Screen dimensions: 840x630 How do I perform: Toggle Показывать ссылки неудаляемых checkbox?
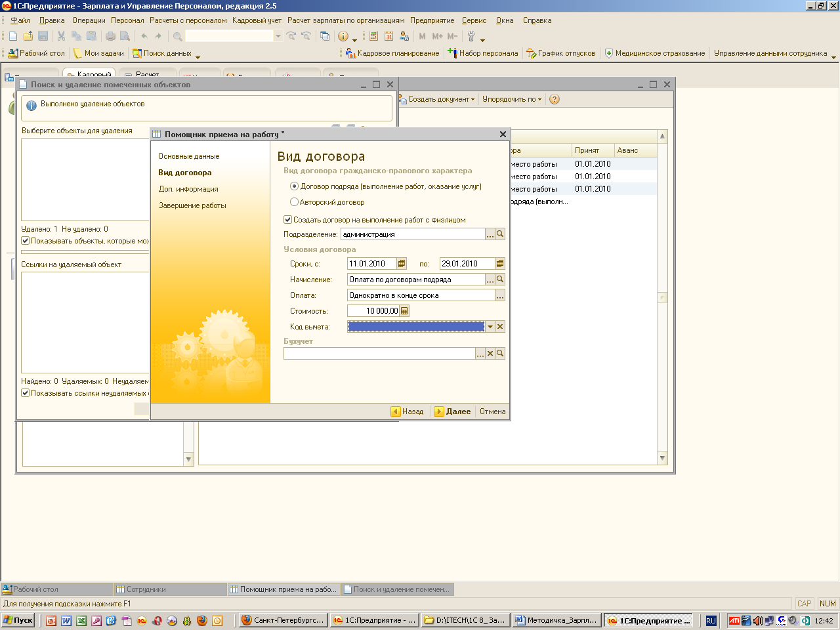26,393
